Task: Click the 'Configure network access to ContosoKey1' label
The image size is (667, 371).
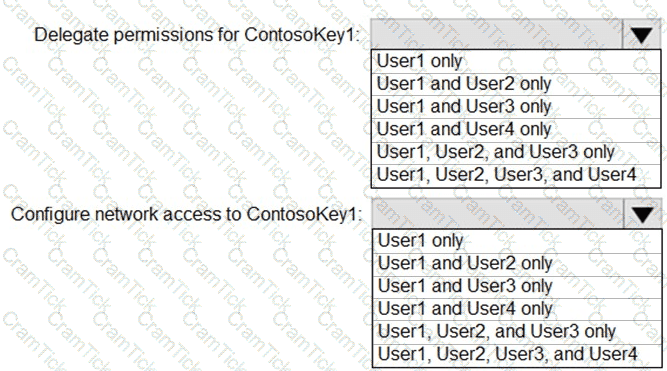Action: point(186,214)
